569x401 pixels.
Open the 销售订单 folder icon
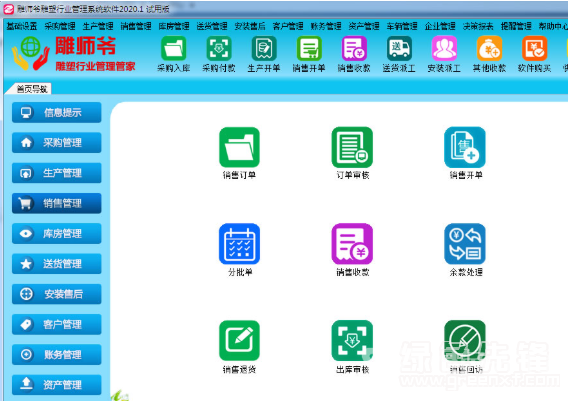(239, 147)
